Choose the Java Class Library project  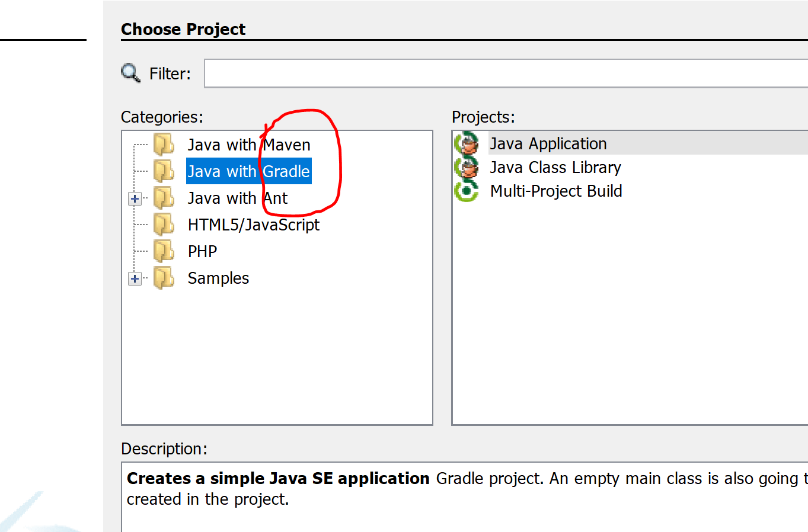click(555, 166)
